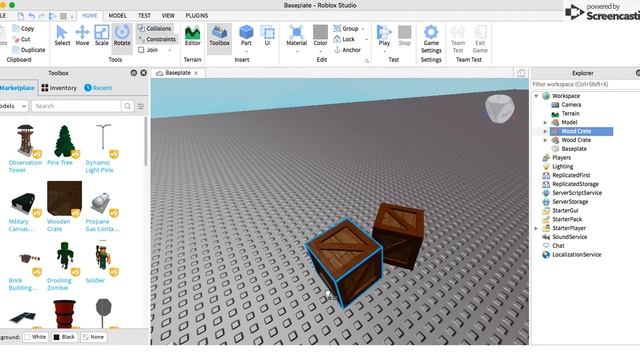Click the Team Test icon
This screenshot has height=360, width=640.
458,39
